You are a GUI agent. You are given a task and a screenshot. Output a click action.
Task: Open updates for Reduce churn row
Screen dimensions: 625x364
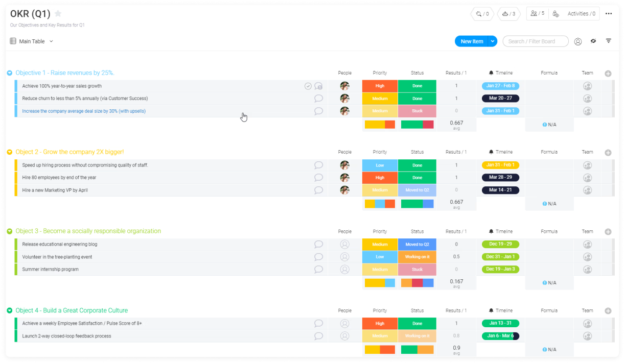coord(318,99)
